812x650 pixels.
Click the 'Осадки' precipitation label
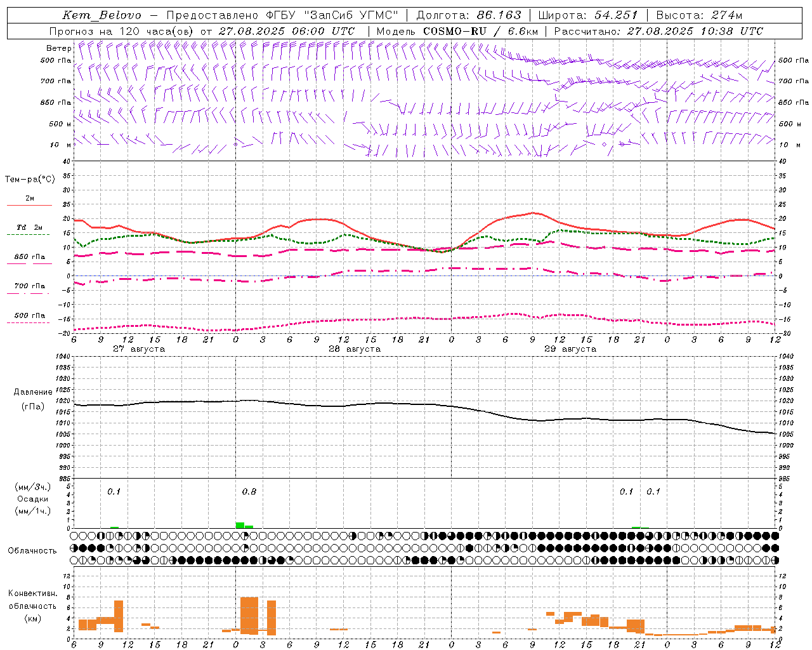click(x=33, y=499)
